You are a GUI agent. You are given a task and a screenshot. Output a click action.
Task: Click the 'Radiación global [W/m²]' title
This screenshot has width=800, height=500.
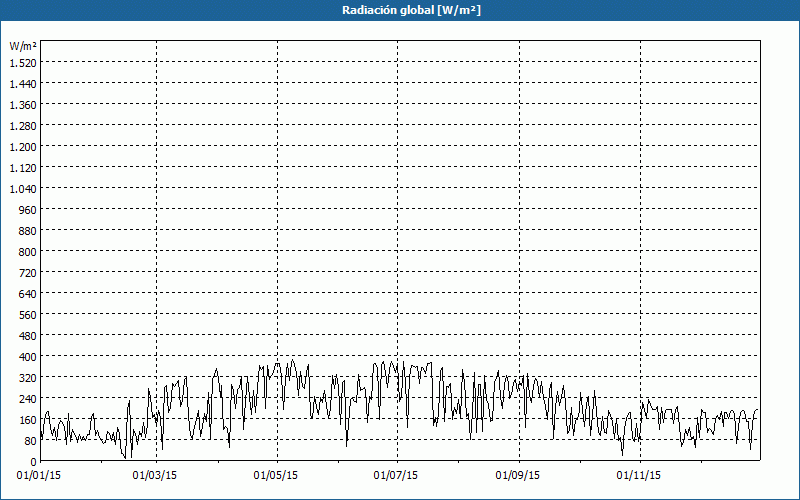coord(411,10)
